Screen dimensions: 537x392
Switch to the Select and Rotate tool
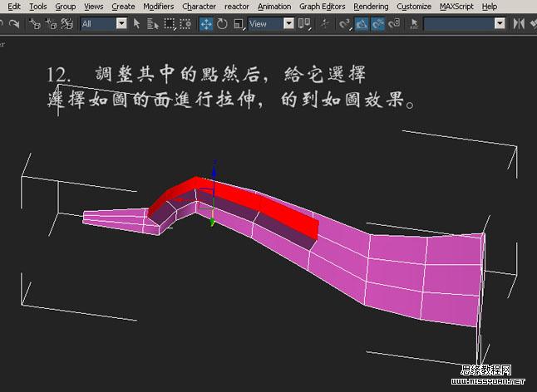(222, 23)
